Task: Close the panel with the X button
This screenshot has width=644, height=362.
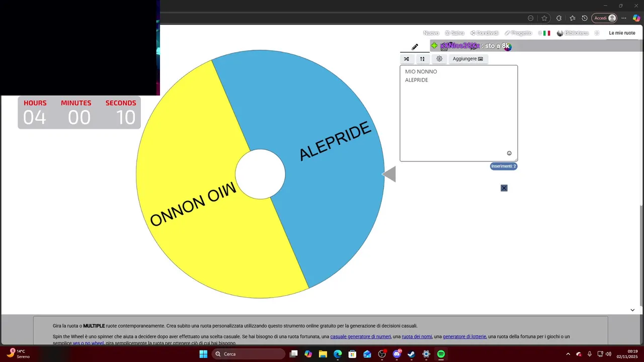Action: tap(504, 188)
